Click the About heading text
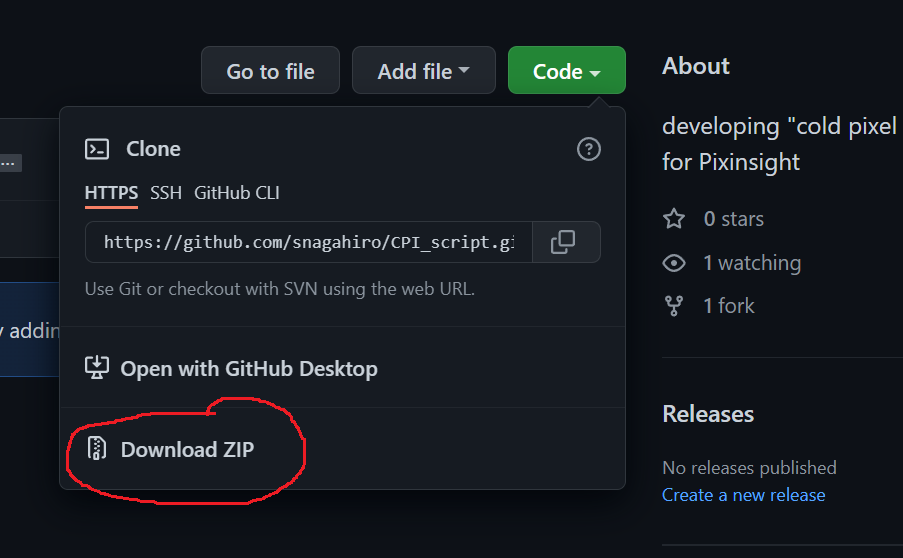This screenshot has width=903, height=558. pos(696,66)
